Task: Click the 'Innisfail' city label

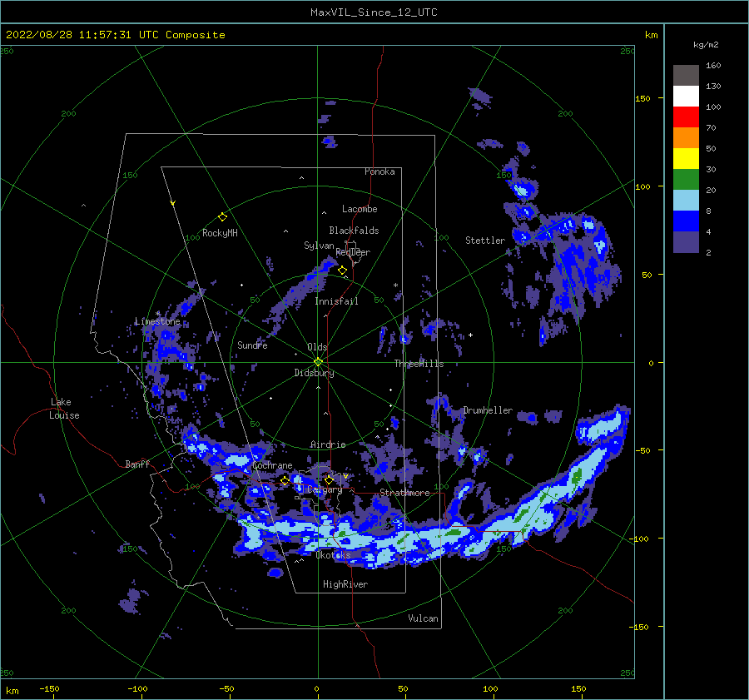Action: [336, 301]
